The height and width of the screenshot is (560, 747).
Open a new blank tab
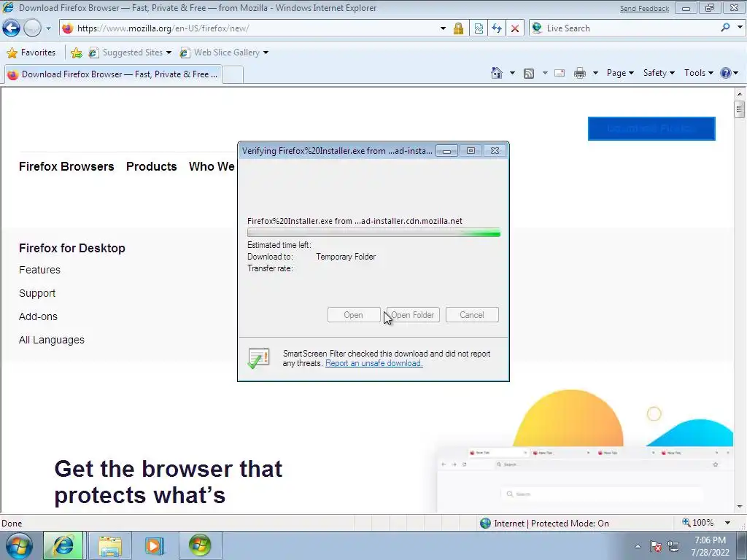click(233, 75)
